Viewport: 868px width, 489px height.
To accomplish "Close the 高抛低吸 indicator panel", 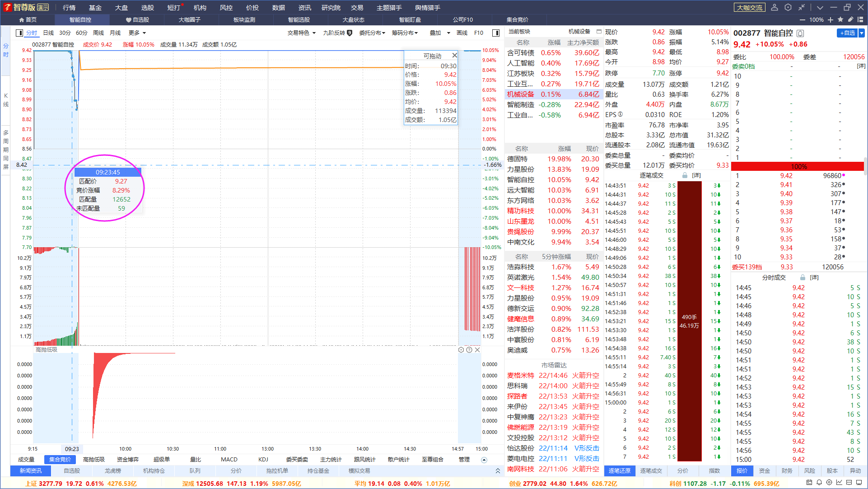I will coord(477,350).
